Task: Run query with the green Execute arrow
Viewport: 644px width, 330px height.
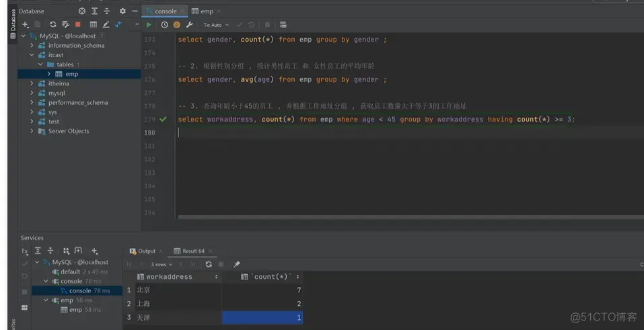Action: pyautogui.click(x=149, y=25)
